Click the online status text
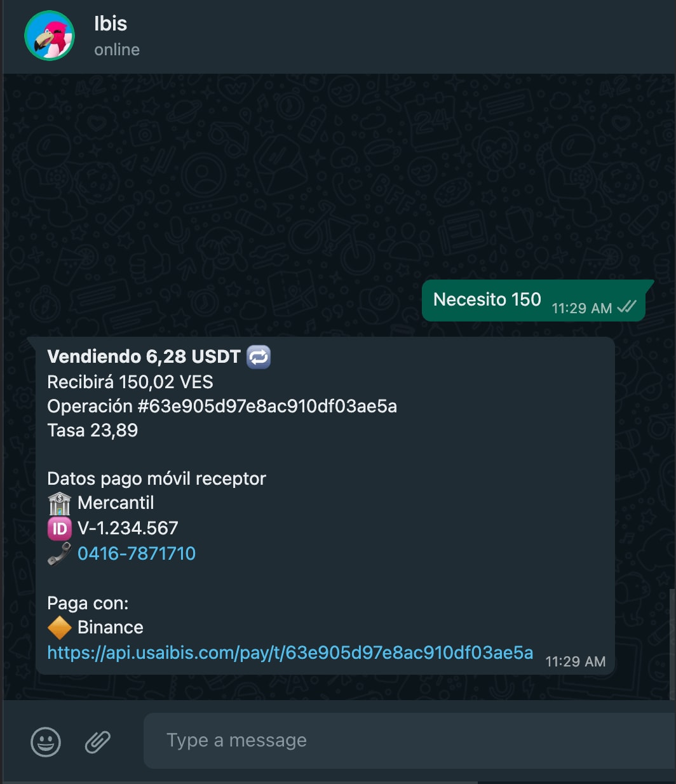Viewport: 676px width, 784px height. pyautogui.click(x=117, y=50)
